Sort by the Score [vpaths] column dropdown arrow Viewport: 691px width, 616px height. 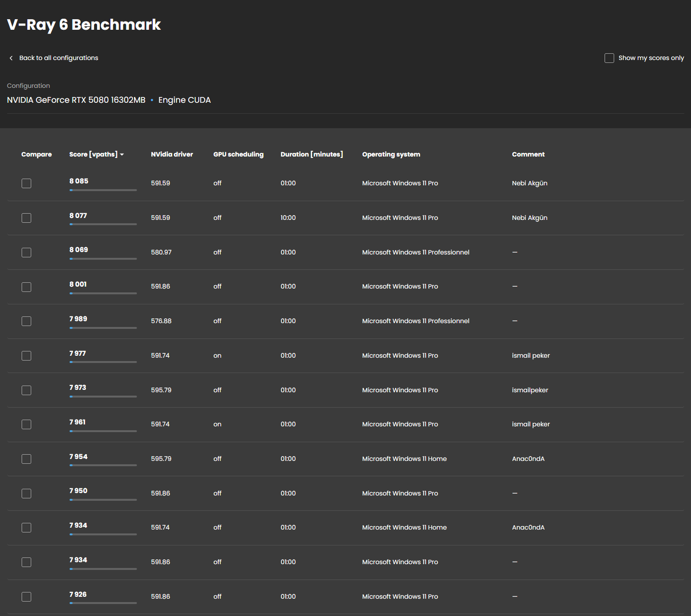[122, 155]
